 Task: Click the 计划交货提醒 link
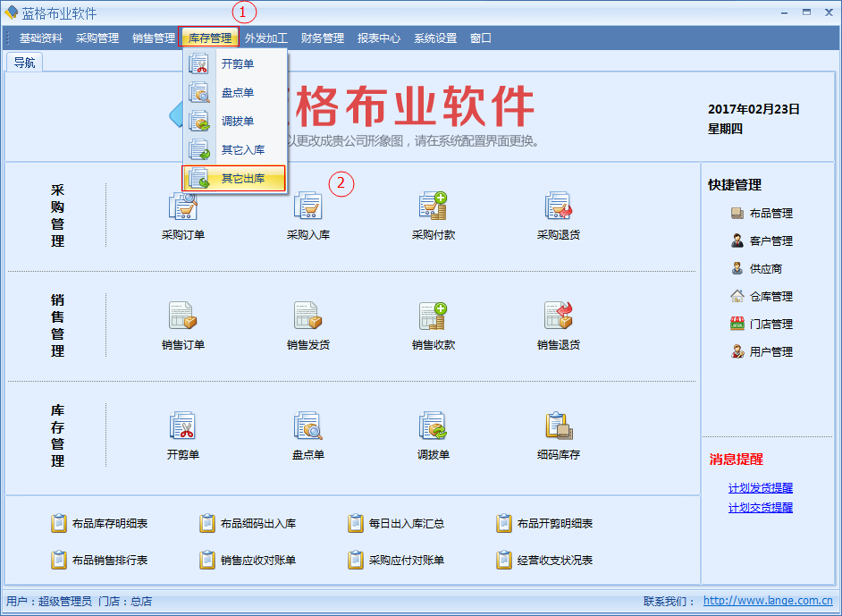pyautogui.click(x=761, y=507)
